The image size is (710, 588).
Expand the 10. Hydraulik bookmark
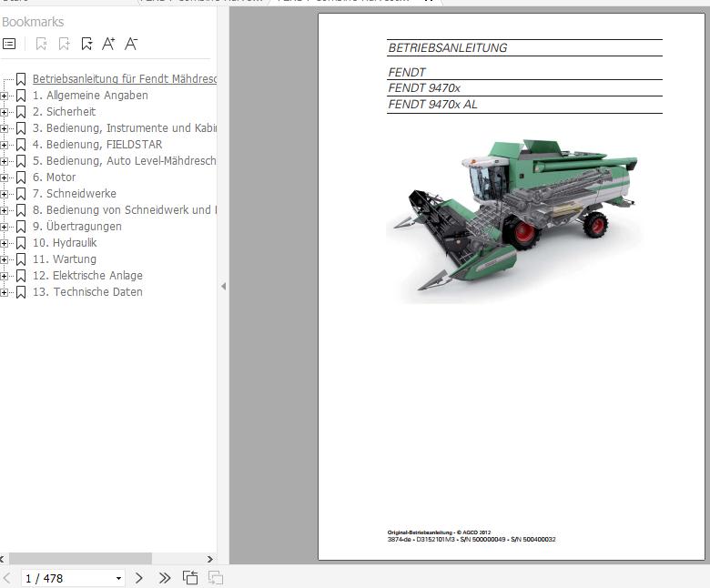4,244
